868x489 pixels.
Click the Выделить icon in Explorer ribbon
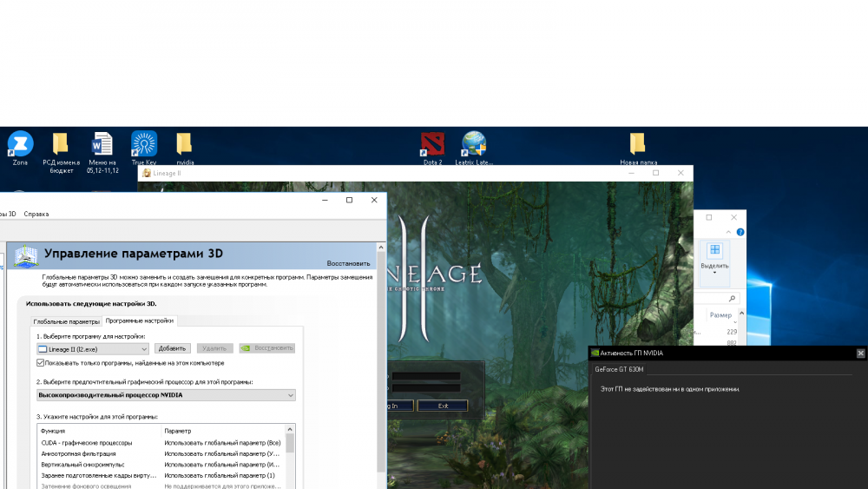tap(714, 255)
